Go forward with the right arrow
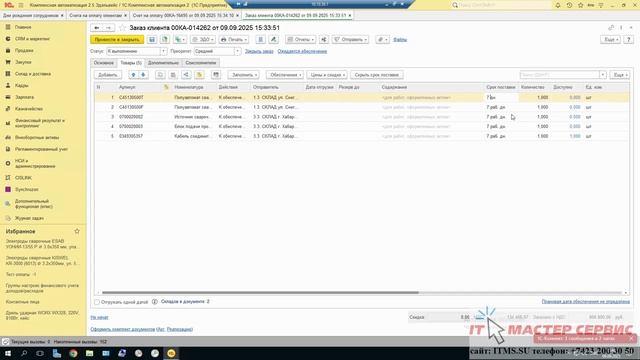640x360 pixels. [x=109, y=28]
